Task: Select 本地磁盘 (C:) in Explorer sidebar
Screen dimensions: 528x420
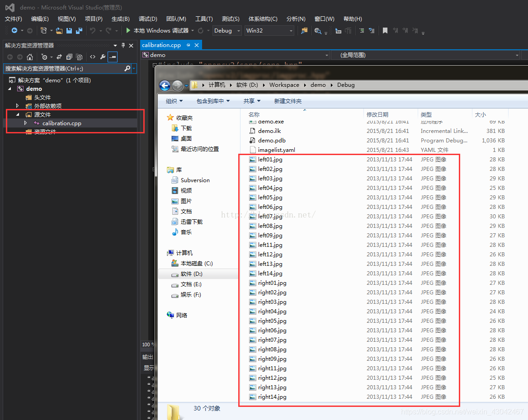Action: (x=192, y=264)
